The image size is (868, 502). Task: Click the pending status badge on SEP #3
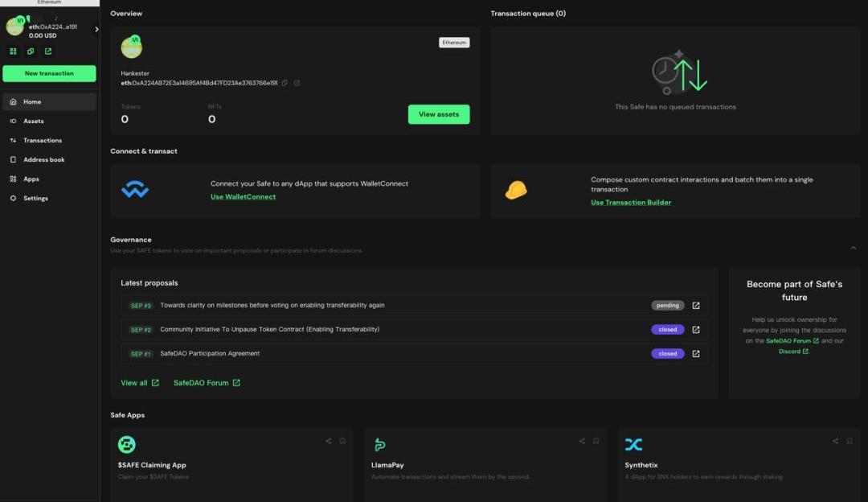point(668,305)
